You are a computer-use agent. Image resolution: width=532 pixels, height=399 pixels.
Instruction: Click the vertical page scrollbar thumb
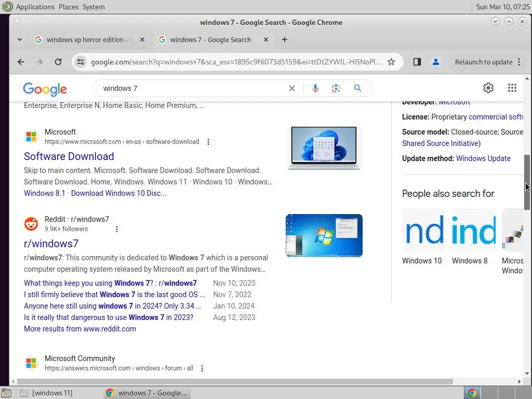pos(527,182)
